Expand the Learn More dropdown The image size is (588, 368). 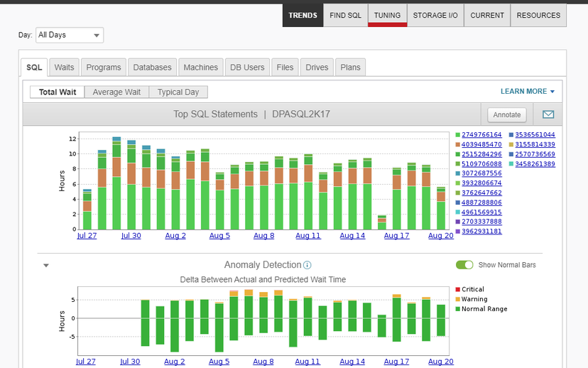(x=527, y=92)
